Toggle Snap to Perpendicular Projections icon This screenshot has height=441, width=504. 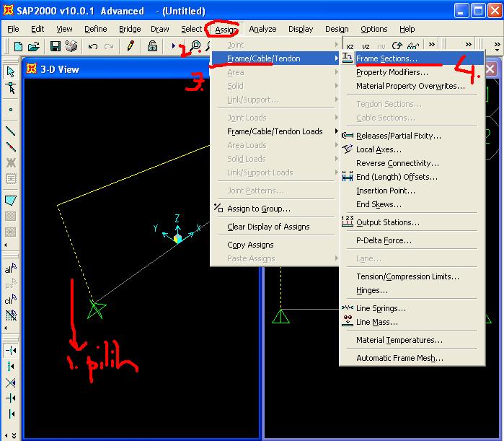(x=11, y=398)
